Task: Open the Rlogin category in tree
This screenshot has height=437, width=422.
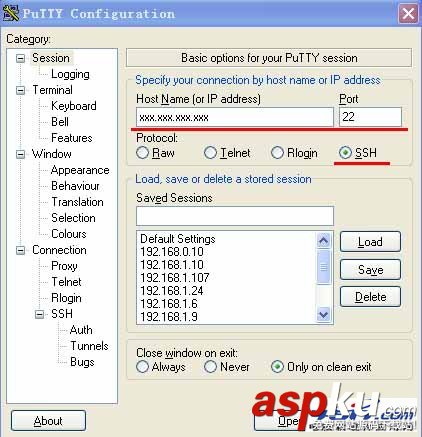Action: click(x=66, y=298)
